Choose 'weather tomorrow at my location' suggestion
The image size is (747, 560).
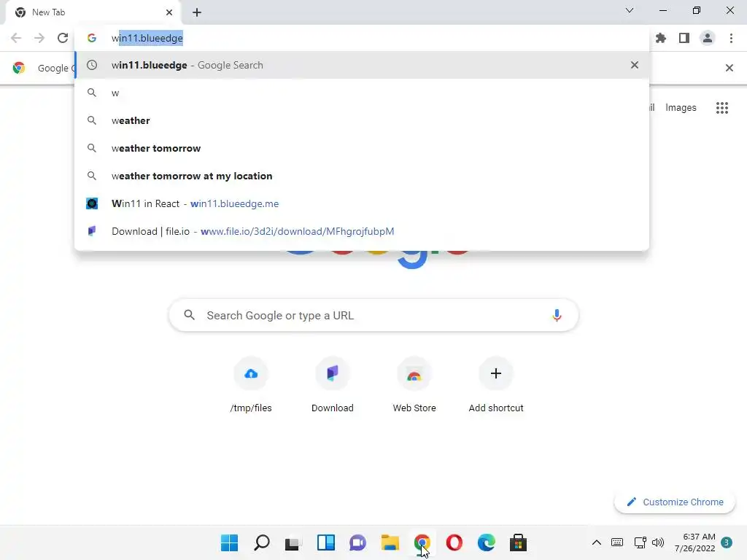(x=362, y=176)
